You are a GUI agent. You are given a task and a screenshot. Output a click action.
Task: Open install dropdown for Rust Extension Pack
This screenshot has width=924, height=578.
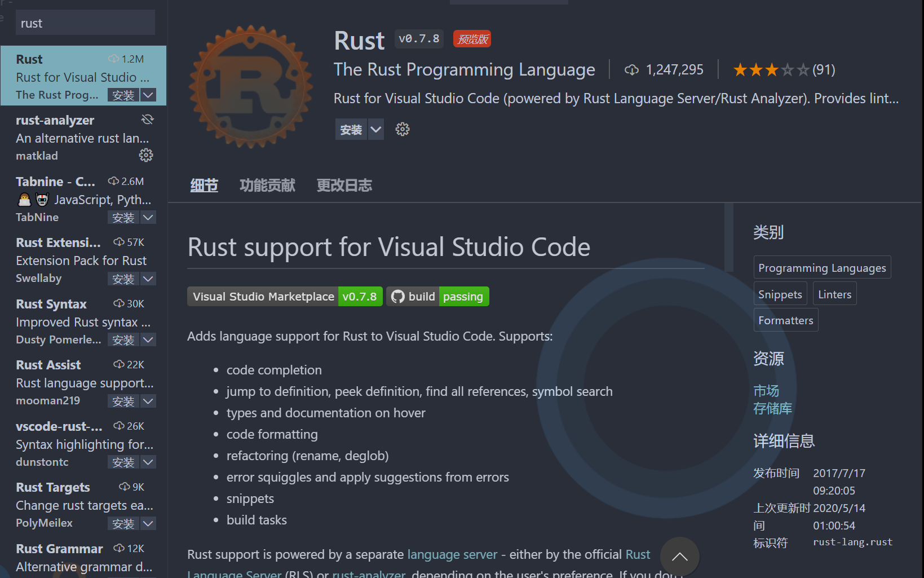click(x=148, y=279)
